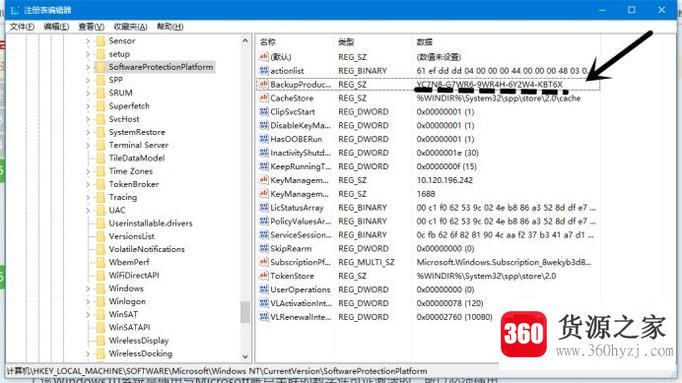Select the SoftwareProtectionPlatform folder icon
The width and height of the screenshot is (682, 383).
click(100, 67)
